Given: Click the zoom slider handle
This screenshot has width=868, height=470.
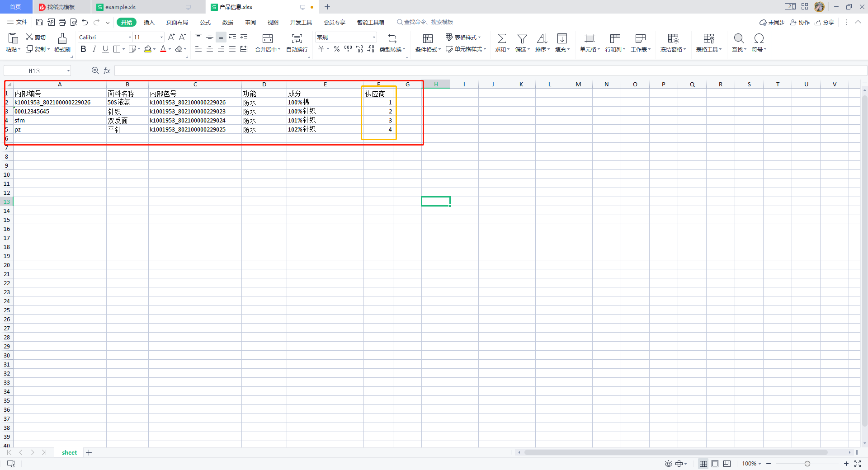Looking at the screenshot, I should (807, 464).
